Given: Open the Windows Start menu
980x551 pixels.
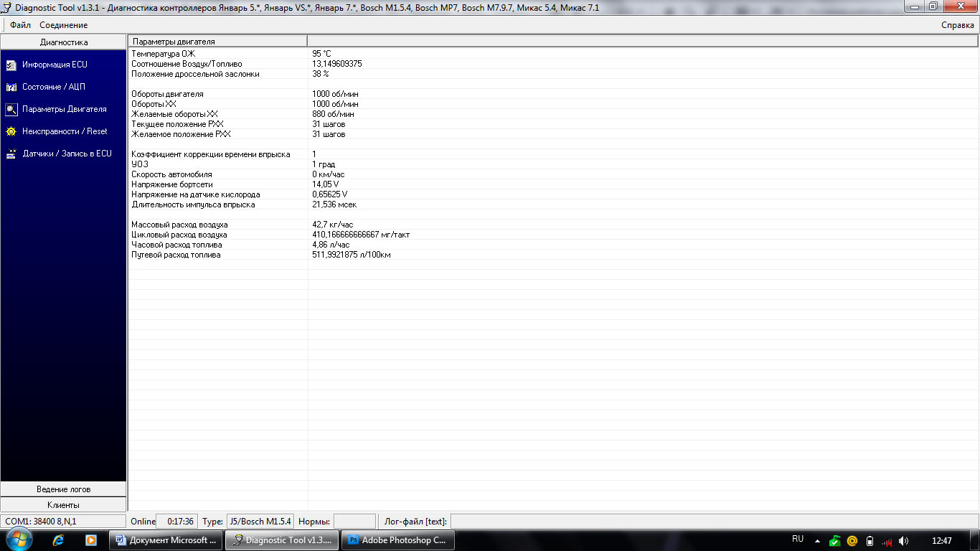Looking at the screenshot, I should pyautogui.click(x=19, y=540).
